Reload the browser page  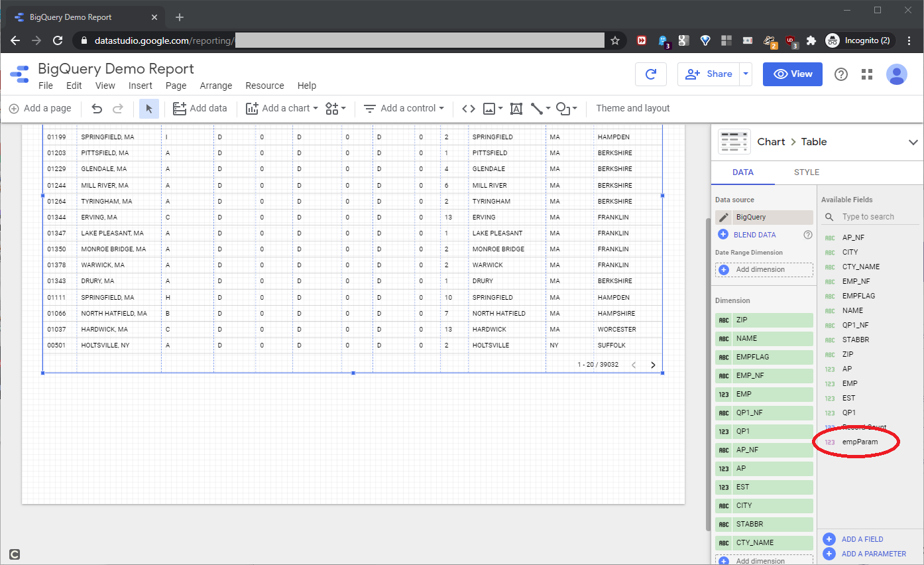point(58,40)
